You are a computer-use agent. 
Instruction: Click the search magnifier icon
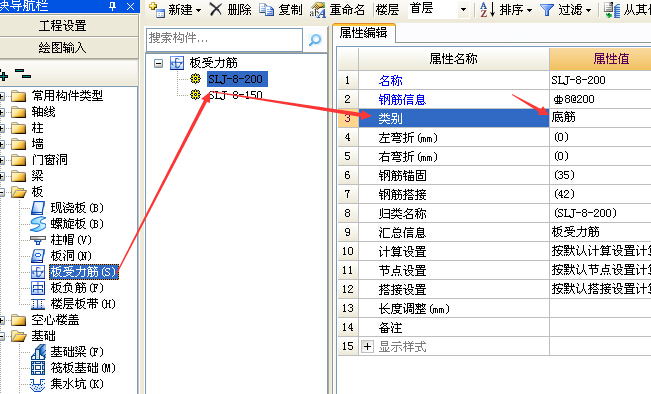coord(315,40)
